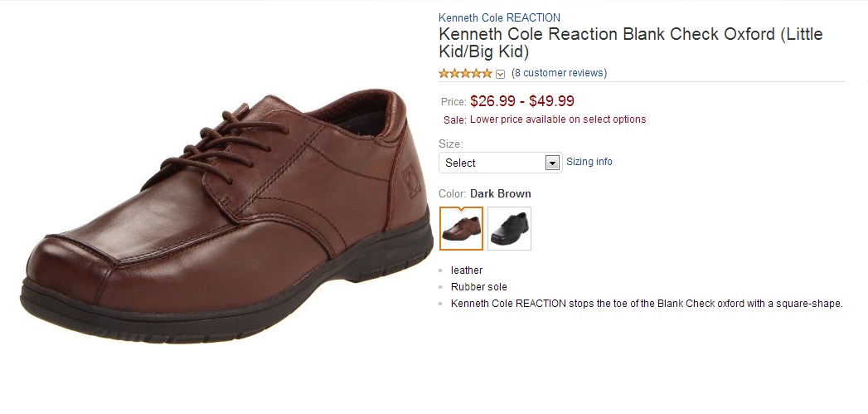Click the Rubber sole bullet point
Image resolution: width=868 pixels, height=414 pixels.
tap(478, 287)
